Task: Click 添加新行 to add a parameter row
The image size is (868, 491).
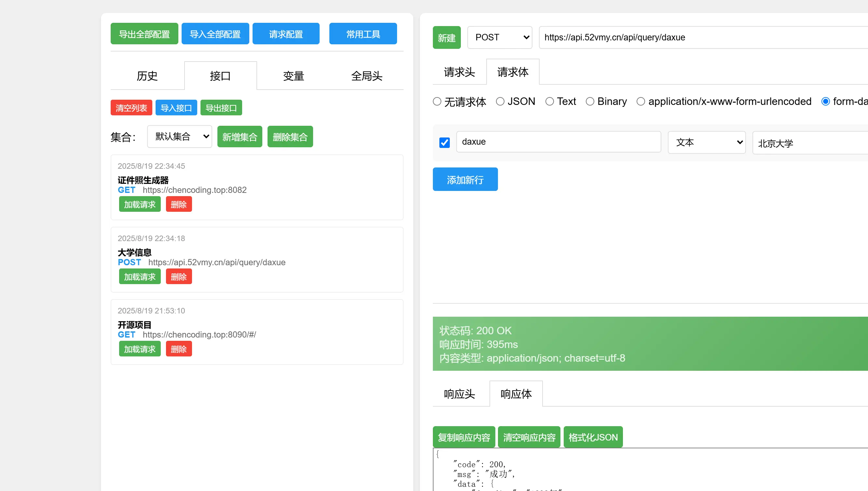Action: coord(465,179)
